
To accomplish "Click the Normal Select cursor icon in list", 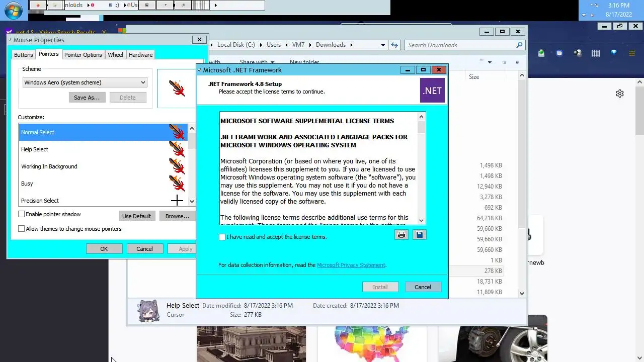I will pos(177,132).
